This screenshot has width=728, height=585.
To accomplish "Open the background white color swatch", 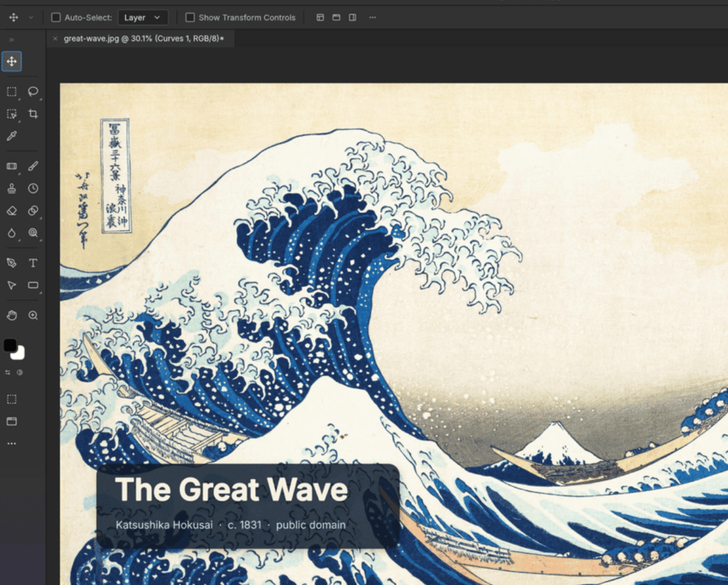I will (x=19, y=354).
